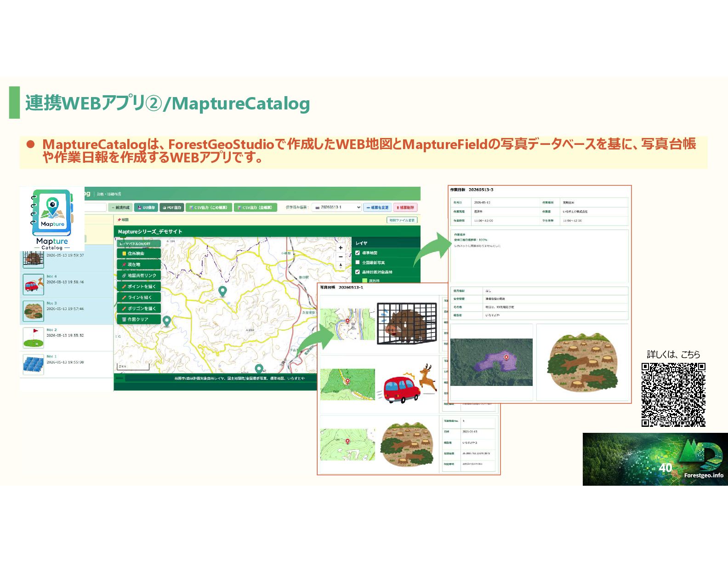Uncheck the 森林計画対象森林 layer checkbox
The image size is (728, 563).
358,272
